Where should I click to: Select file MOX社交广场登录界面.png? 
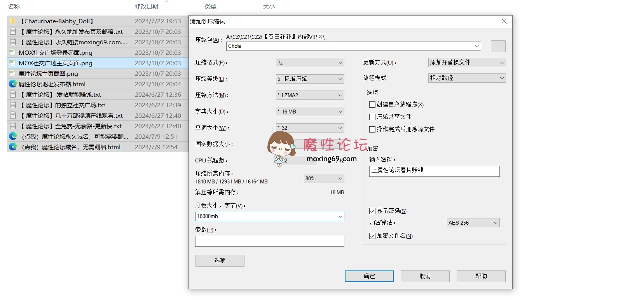click(x=56, y=52)
